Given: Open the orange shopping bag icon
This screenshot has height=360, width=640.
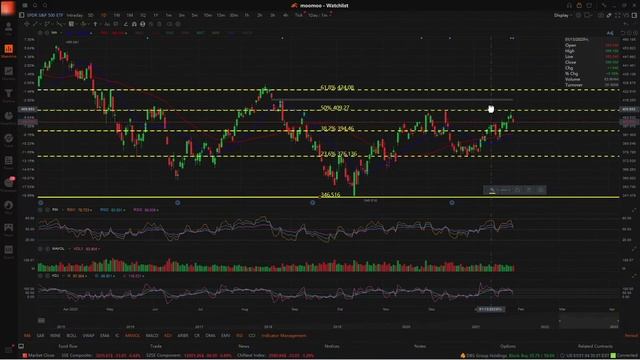Looking at the screenshot, I should (579, 5).
